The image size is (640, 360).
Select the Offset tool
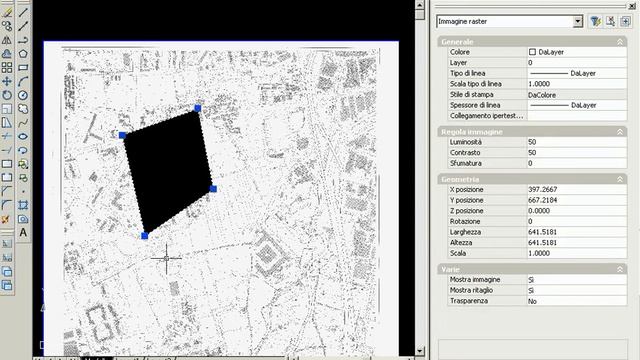[7, 54]
